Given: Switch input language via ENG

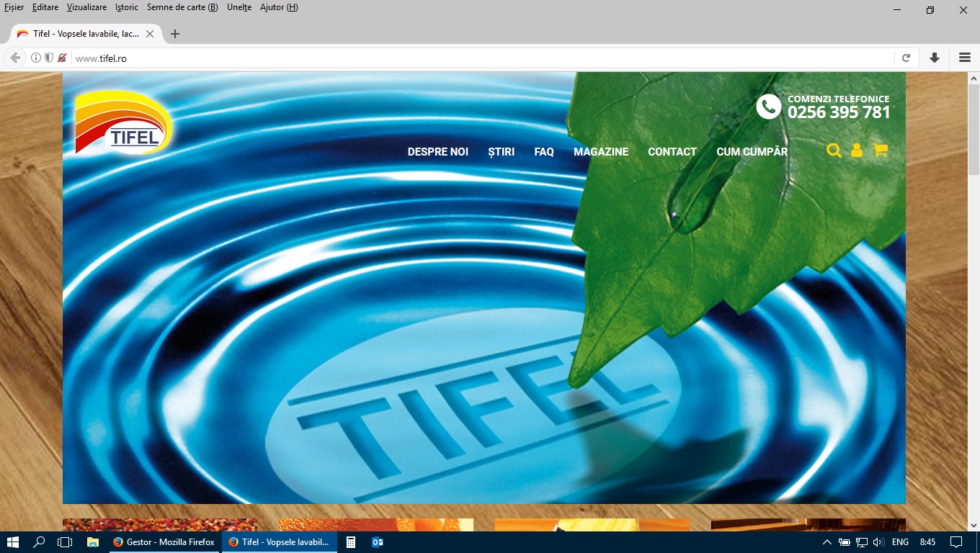Looking at the screenshot, I should click(900, 542).
